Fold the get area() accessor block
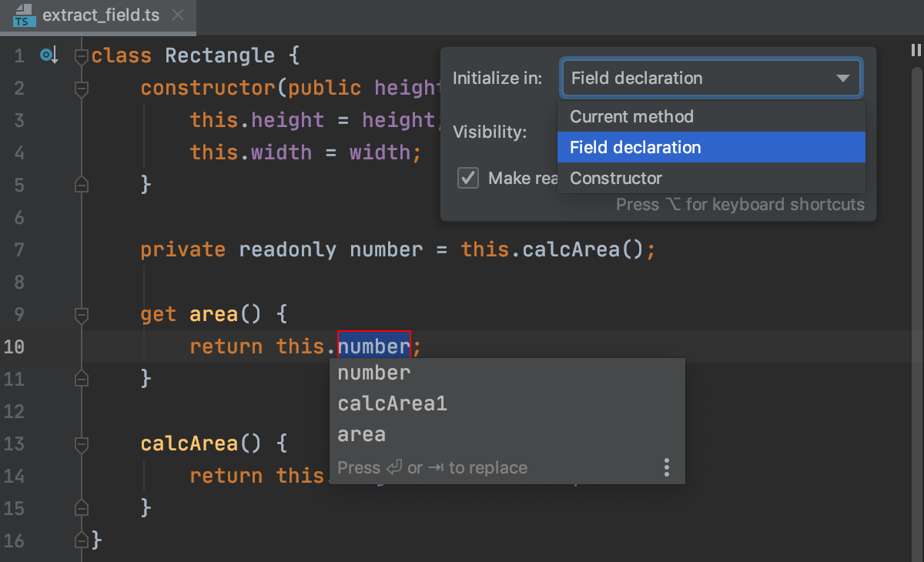This screenshot has height=562, width=924. click(81, 315)
